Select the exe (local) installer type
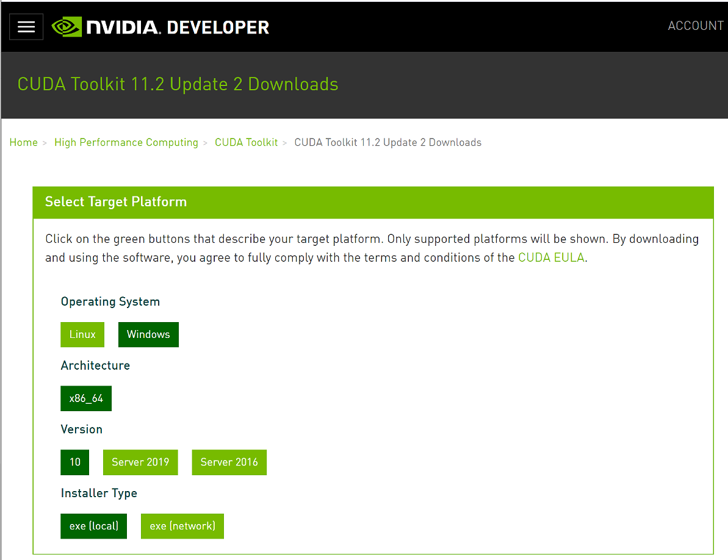The width and height of the screenshot is (728, 560). point(93,526)
